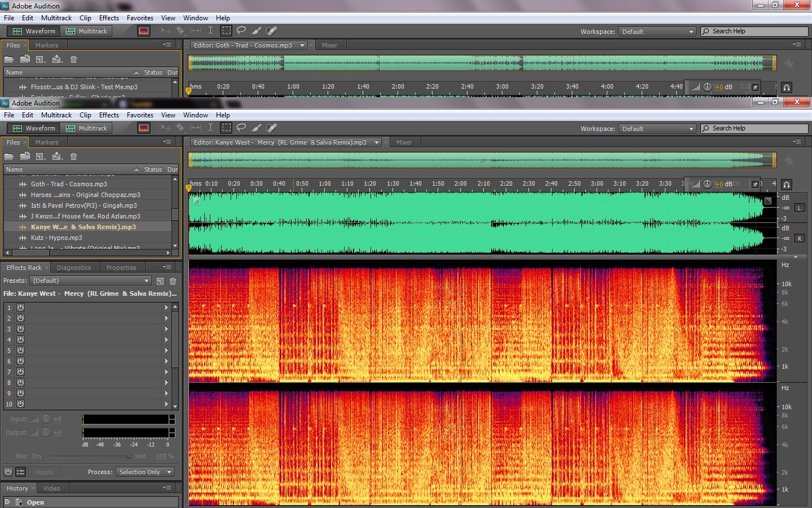Toggle power for effect slot 1

coord(20,308)
